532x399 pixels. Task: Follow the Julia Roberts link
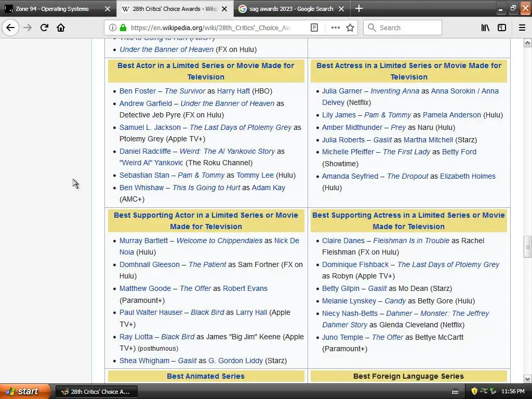(x=343, y=140)
